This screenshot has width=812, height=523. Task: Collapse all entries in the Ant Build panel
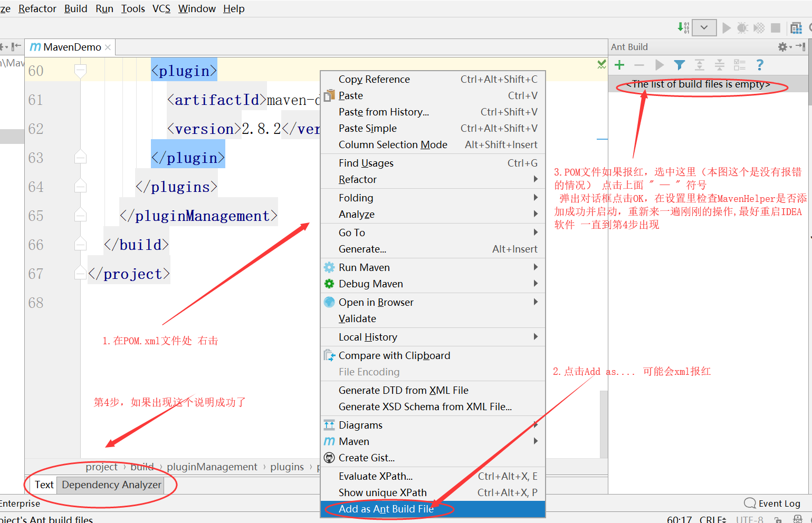[719, 65]
